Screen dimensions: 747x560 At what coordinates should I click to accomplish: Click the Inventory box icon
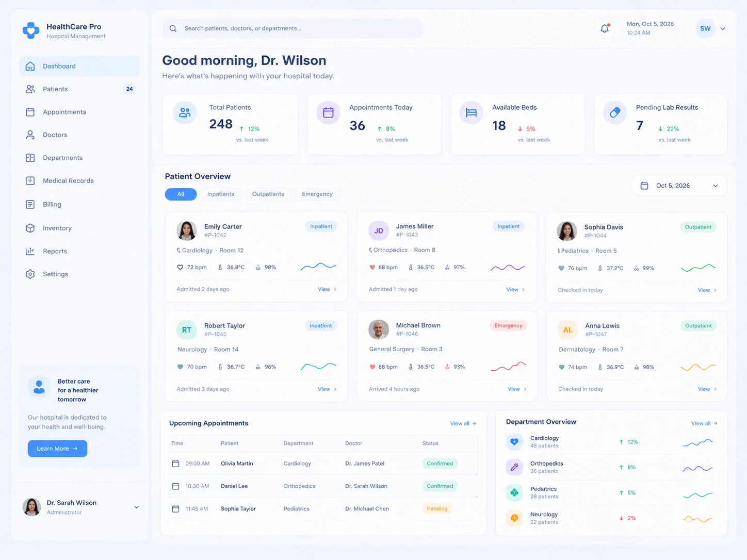[x=30, y=228]
